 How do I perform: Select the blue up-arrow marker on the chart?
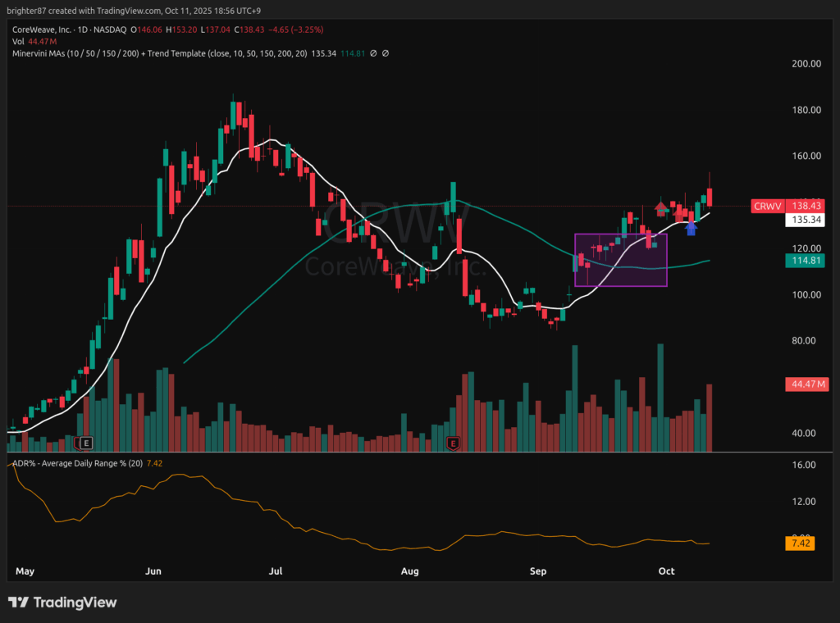pyautogui.click(x=691, y=228)
